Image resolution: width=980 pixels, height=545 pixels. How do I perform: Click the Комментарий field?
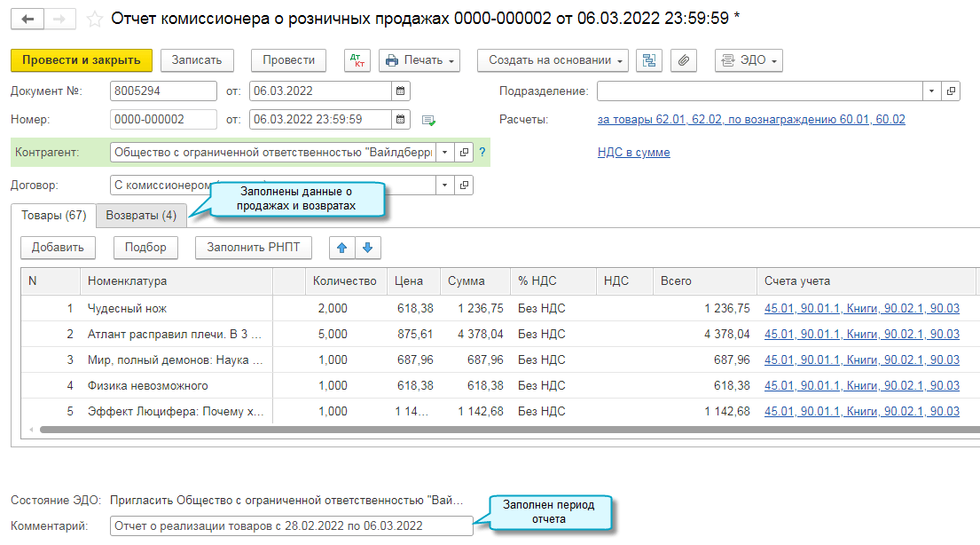click(x=291, y=525)
